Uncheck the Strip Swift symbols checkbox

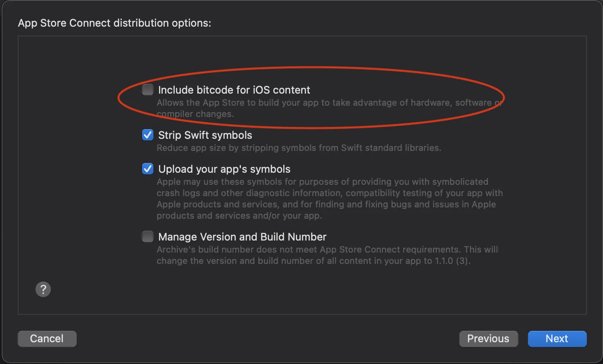[148, 135]
